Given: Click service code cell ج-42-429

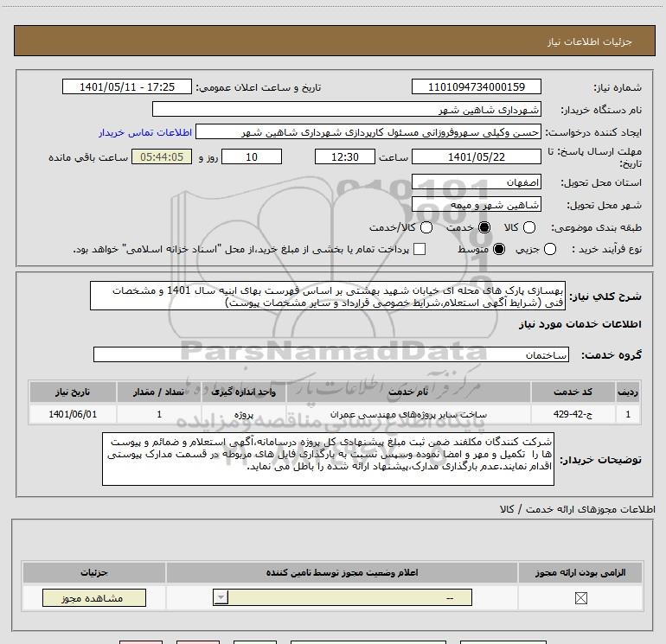Looking at the screenshot, I should (x=573, y=414).
